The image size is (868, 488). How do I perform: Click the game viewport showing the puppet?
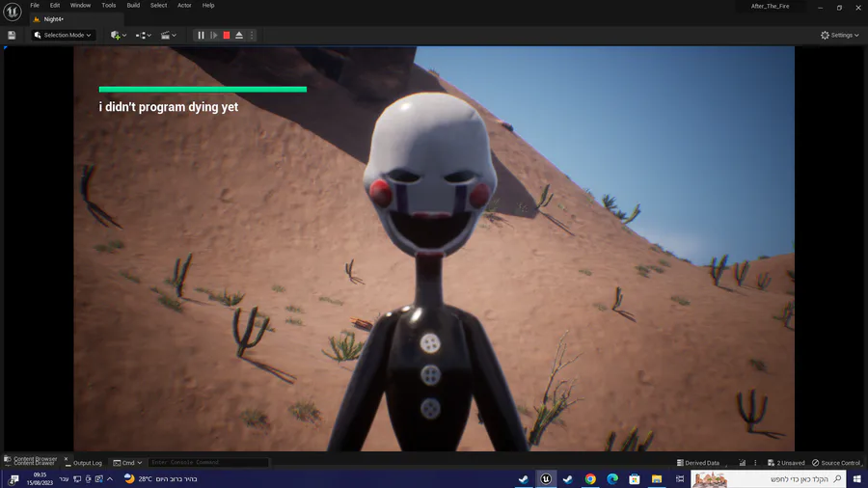434,249
